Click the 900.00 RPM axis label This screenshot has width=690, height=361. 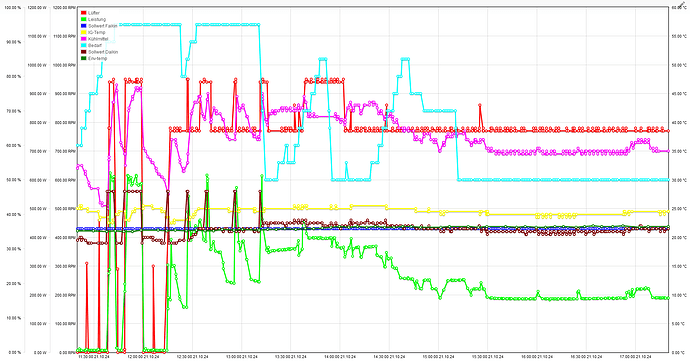point(65,94)
